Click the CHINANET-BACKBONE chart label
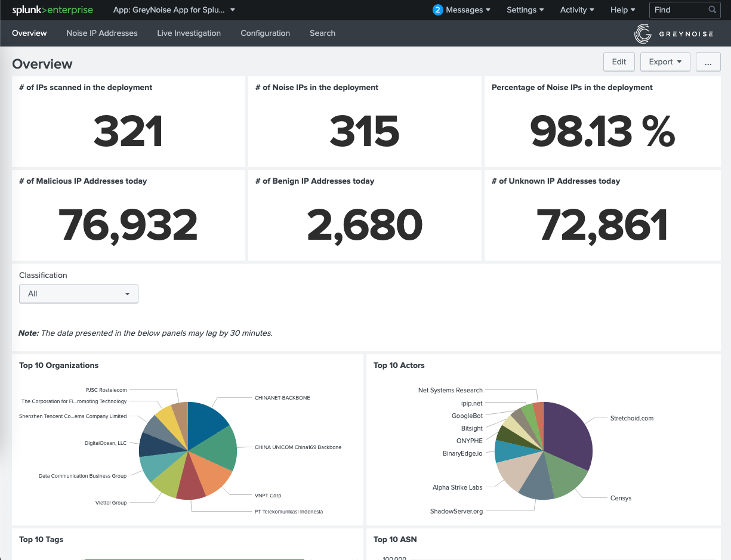The image size is (731, 560). point(282,398)
